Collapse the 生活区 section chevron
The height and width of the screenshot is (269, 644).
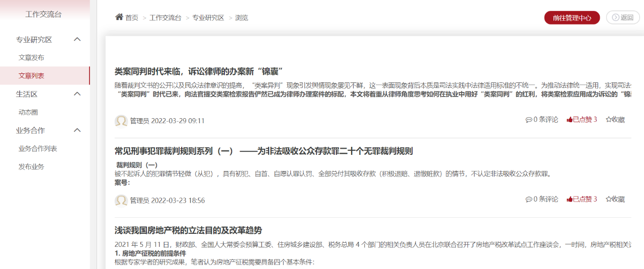point(77,94)
